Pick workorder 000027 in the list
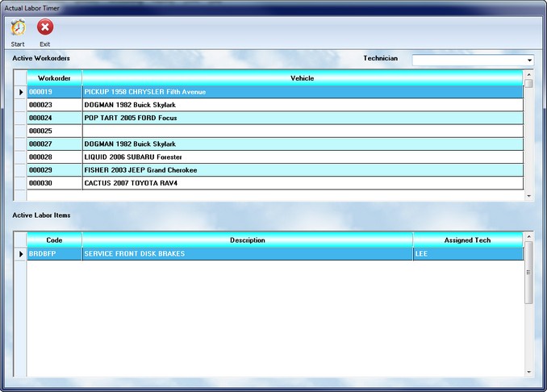The image size is (547, 392). (54, 144)
